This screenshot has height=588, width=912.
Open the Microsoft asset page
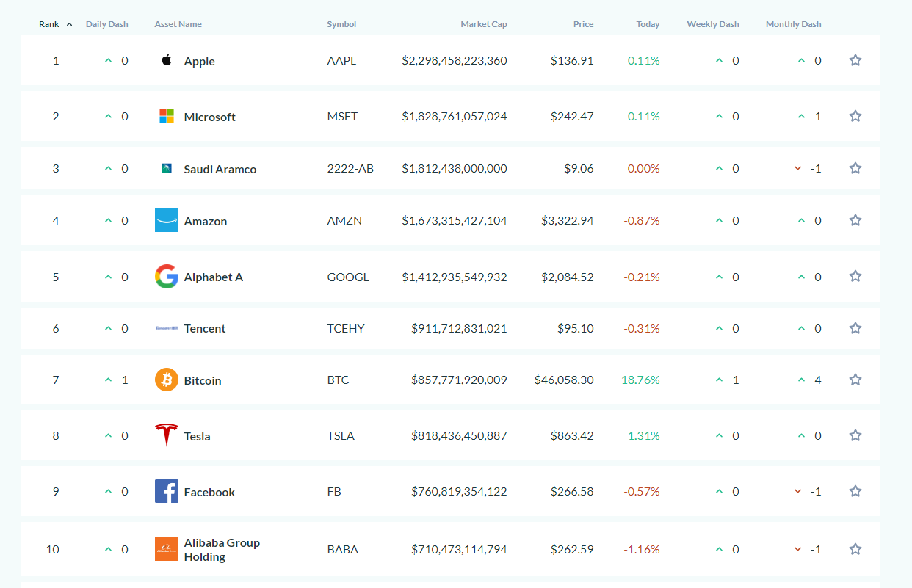(x=210, y=117)
